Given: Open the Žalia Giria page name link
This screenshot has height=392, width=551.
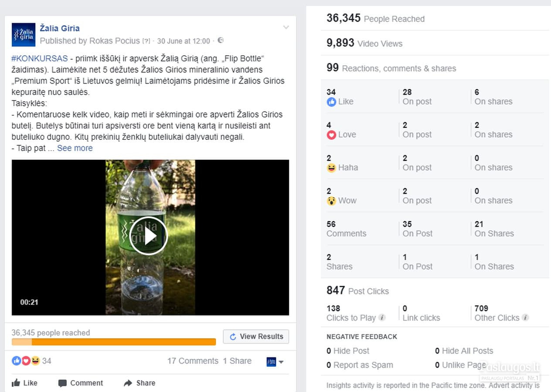Looking at the screenshot, I should [60, 28].
